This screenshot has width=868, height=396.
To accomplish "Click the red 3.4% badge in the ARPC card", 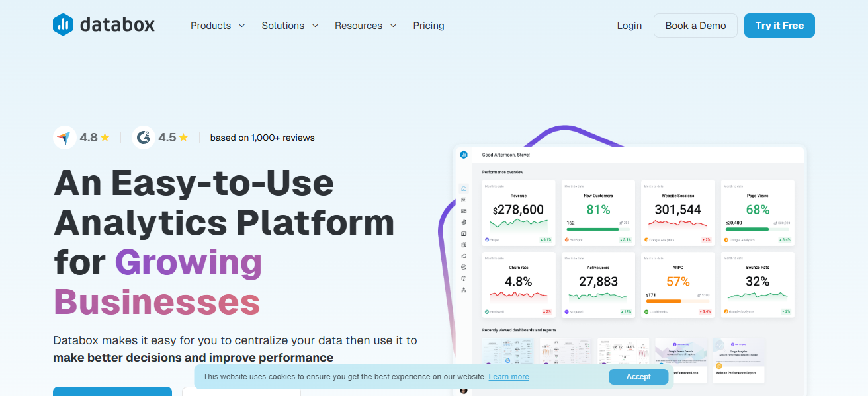I will pyautogui.click(x=705, y=312).
